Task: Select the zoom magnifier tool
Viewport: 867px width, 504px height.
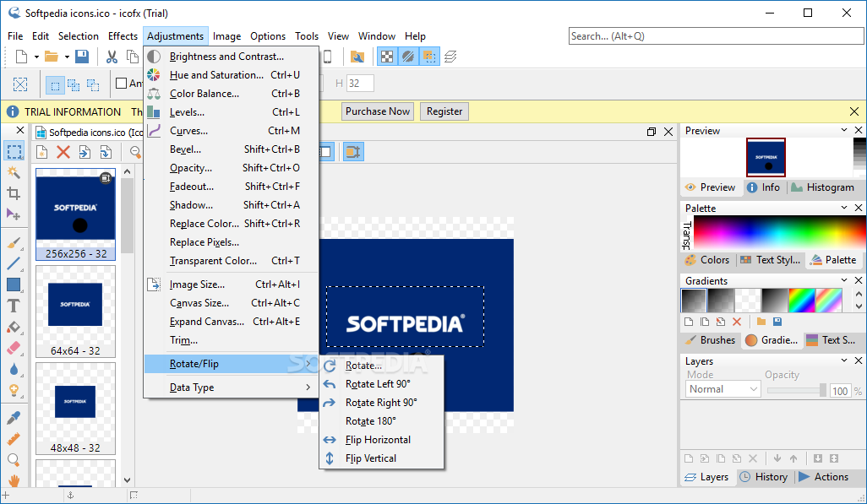Action: (x=14, y=460)
